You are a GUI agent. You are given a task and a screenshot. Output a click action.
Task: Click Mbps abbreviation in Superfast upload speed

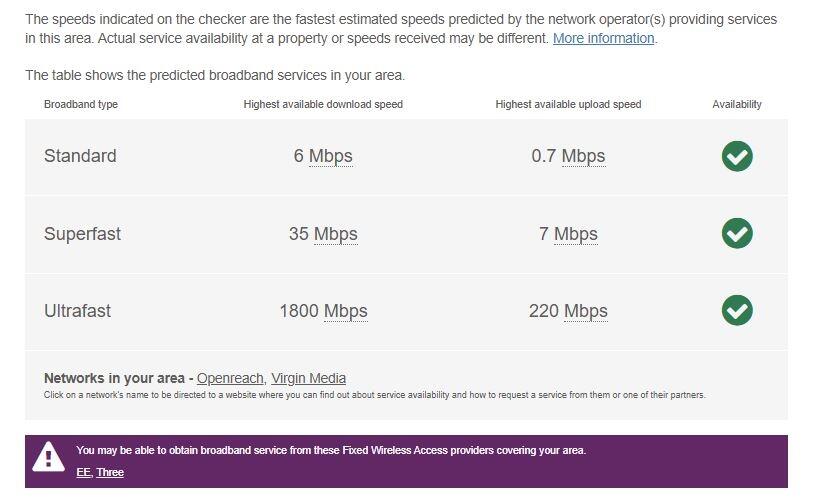click(x=575, y=234)
